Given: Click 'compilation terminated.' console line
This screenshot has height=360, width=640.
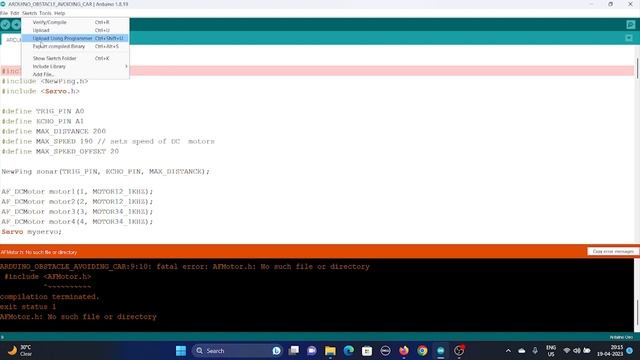Looking at the screenshot, I should [49, 297].
